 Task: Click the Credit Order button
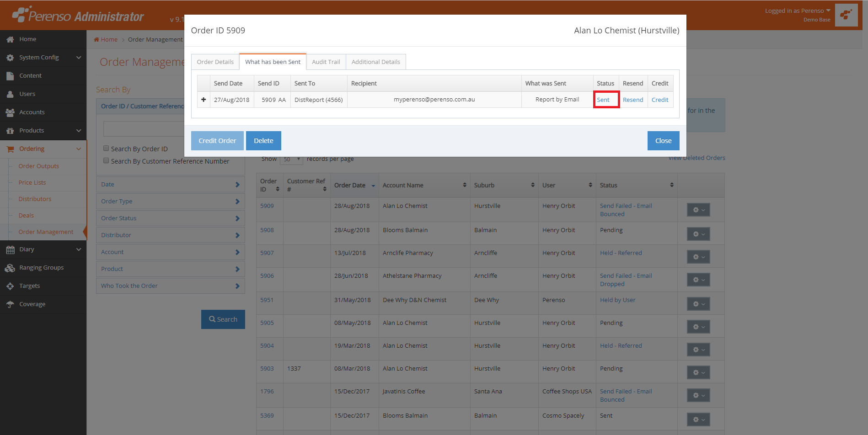point(217,141)
